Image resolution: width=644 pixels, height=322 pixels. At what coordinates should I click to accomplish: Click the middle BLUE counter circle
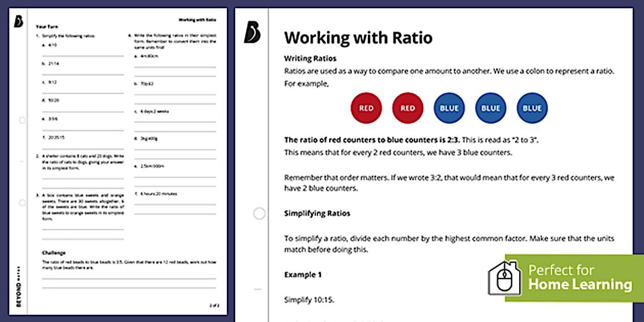tap(490, 108)
